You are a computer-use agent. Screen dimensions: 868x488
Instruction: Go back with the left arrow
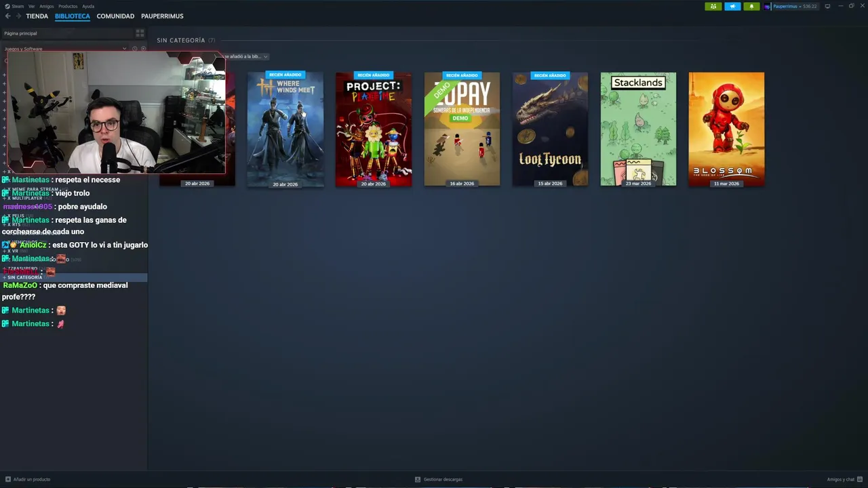click(x=8, y=16)
